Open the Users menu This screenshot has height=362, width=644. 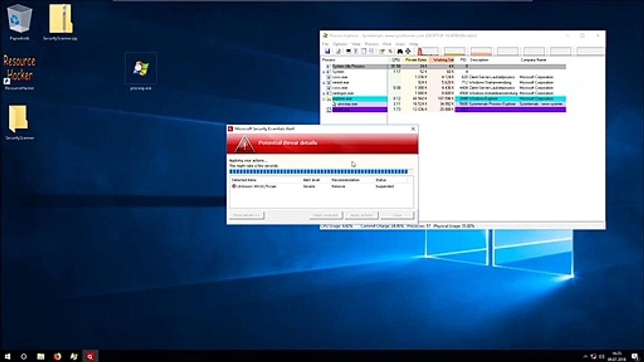point(400,44)
